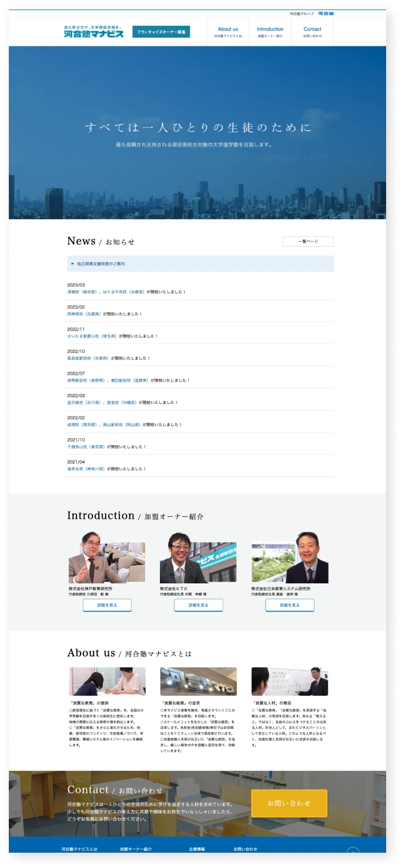Open the 海老名校（神奈川県） link

86,469
